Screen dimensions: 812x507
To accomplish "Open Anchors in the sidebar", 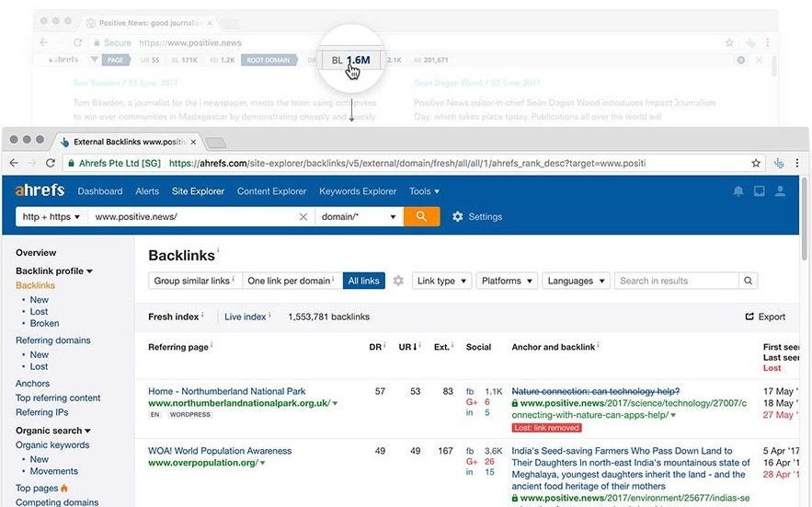I will tap(32, 383).
